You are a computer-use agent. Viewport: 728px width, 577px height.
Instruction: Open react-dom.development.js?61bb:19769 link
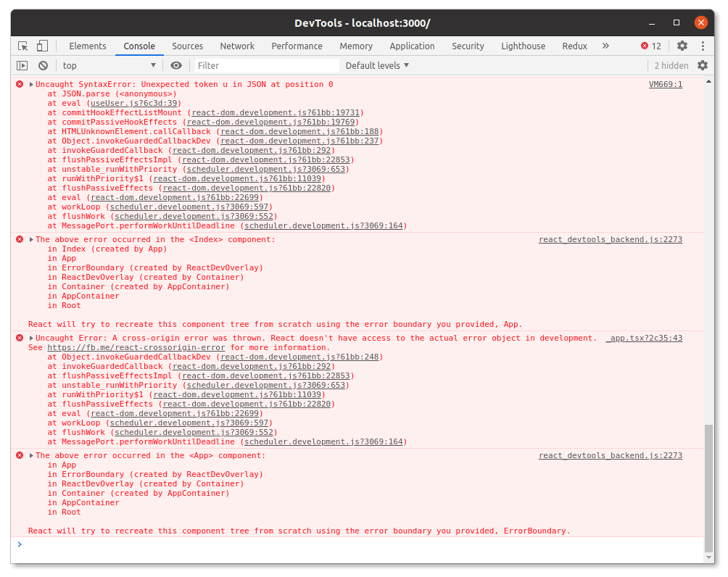270,122
